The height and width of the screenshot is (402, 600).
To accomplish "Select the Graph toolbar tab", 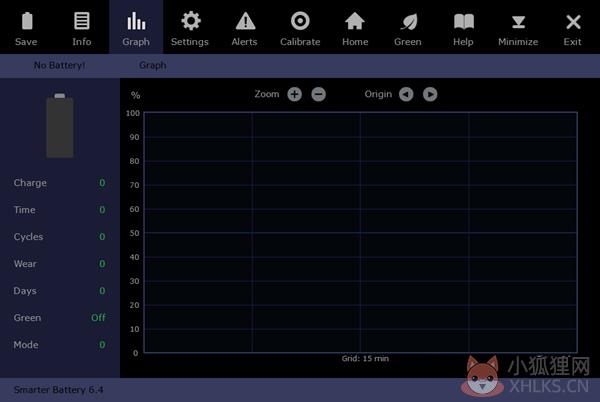I will coord(136,28).
